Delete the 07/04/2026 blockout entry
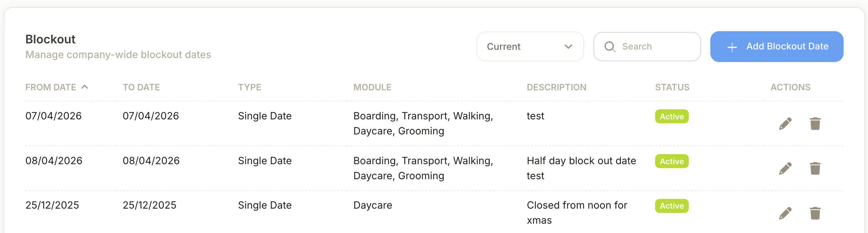The image size is (868, 233). [815, 124]
